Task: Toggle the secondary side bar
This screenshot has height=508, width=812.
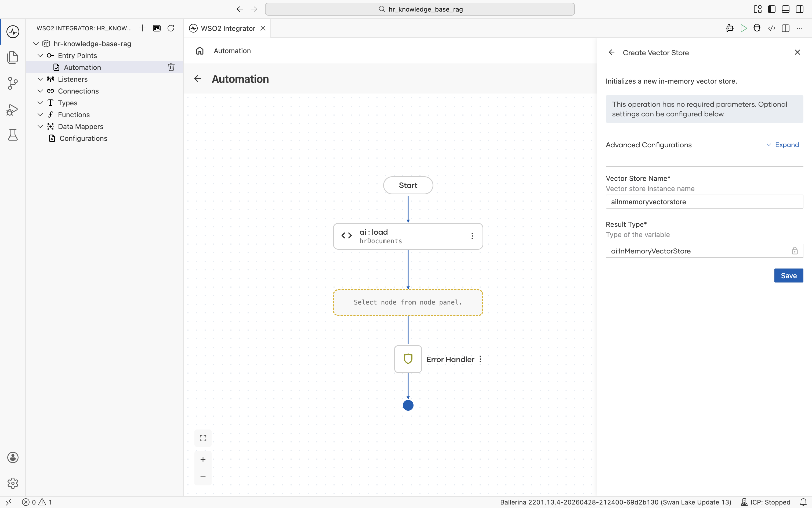Action: pos(800,9)
